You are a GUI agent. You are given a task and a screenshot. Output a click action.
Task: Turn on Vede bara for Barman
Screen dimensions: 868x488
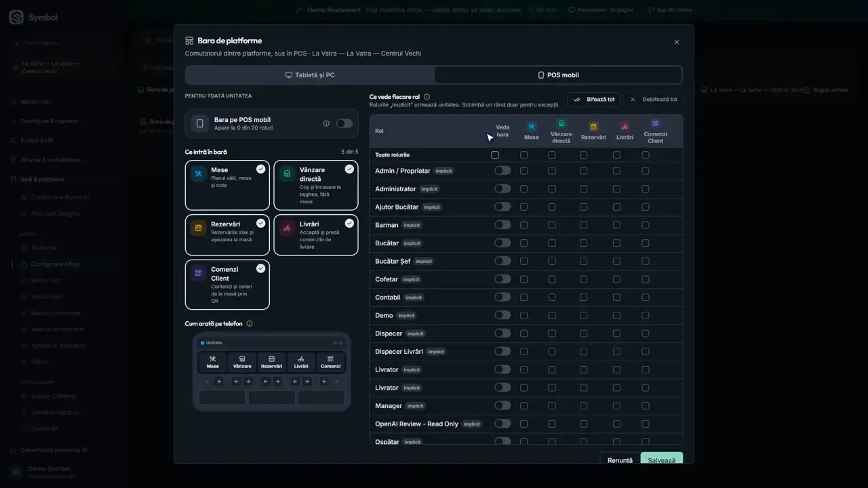point(502,225)
